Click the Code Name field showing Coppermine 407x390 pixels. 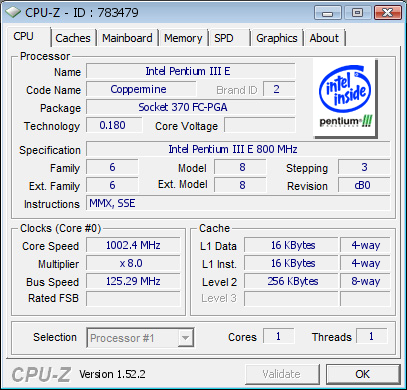click(141, 89)
